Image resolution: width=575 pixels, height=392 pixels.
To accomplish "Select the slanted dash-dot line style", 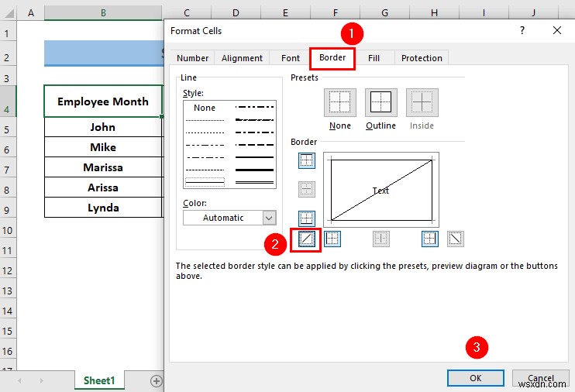I will pos(254,120).
